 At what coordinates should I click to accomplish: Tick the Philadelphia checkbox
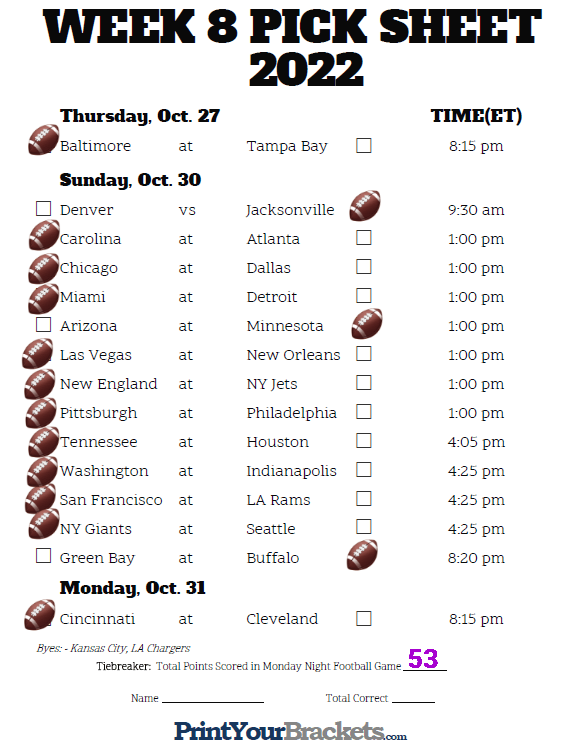364,412
